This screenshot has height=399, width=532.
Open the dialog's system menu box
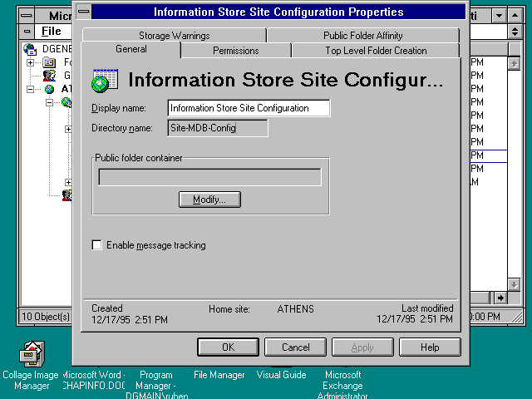[83, 12]
